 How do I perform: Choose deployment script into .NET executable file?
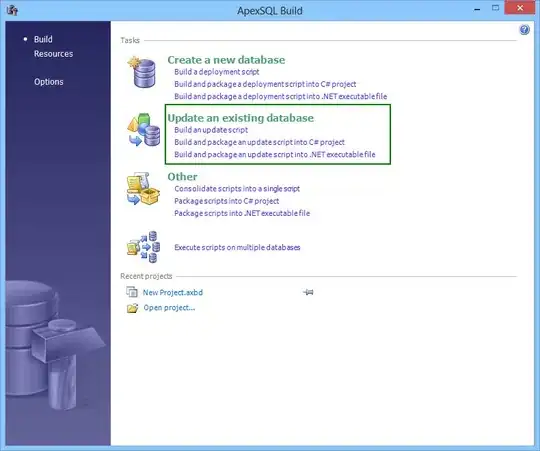pyautogui.click(x=281, y=96)
